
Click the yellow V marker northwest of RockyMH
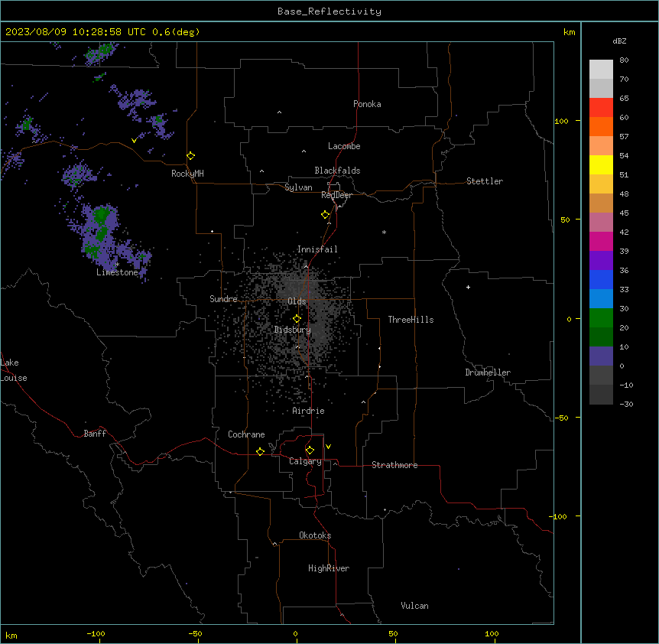point(134,141)
